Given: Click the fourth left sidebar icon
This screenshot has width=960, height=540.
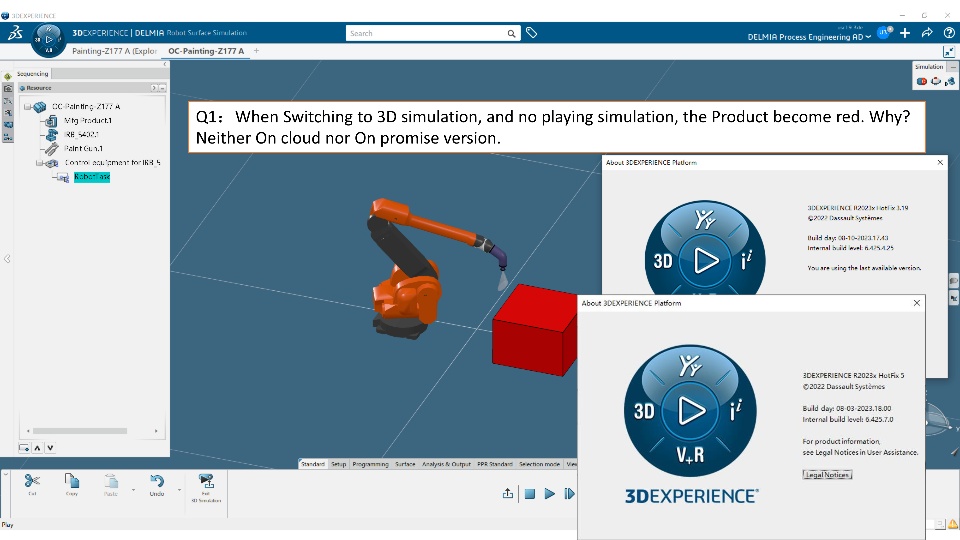Looking at the screenshot, I should click(x=7, y=113).
